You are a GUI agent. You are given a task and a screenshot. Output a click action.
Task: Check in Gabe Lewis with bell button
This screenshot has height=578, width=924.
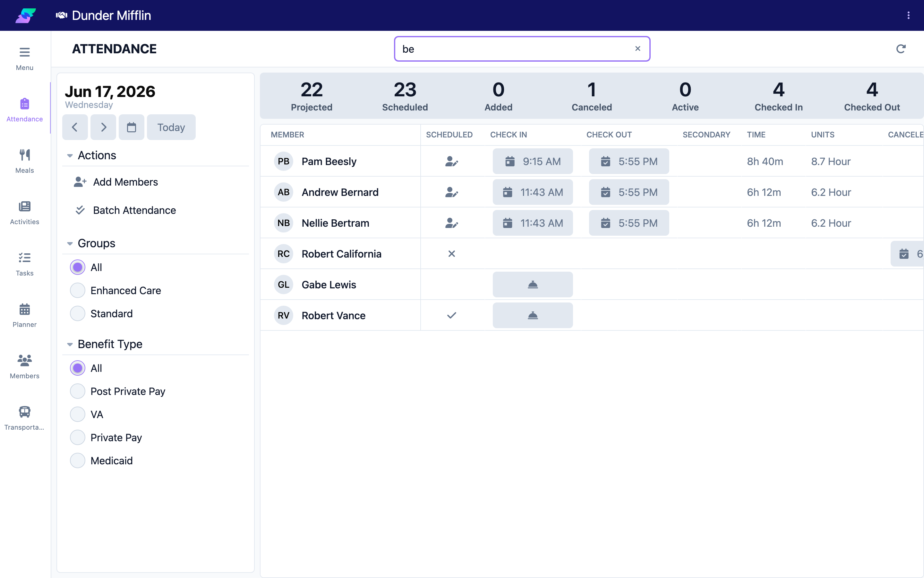(533, 285)
